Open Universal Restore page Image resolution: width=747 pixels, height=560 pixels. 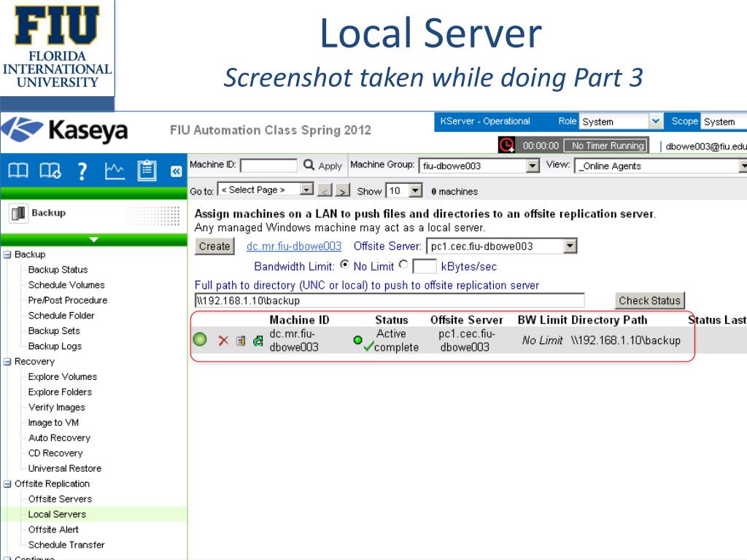click(x=65, y=468)
